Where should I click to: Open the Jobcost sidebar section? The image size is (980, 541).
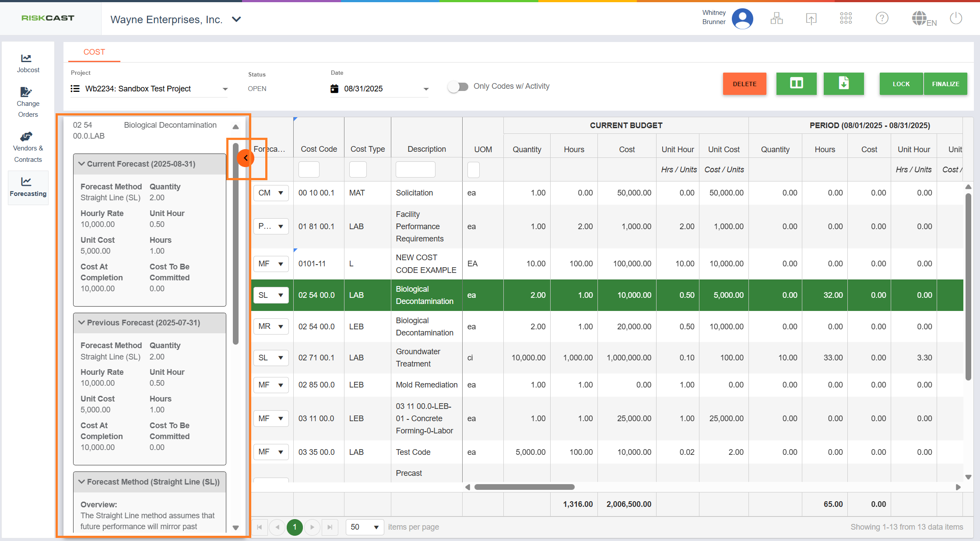tap(28, 63)
